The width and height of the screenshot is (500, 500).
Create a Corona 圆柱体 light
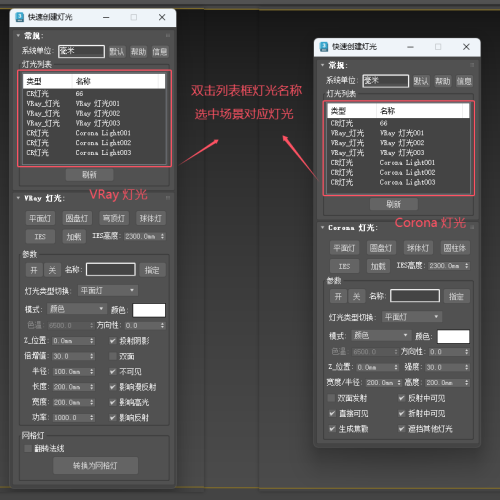point(455,248)
